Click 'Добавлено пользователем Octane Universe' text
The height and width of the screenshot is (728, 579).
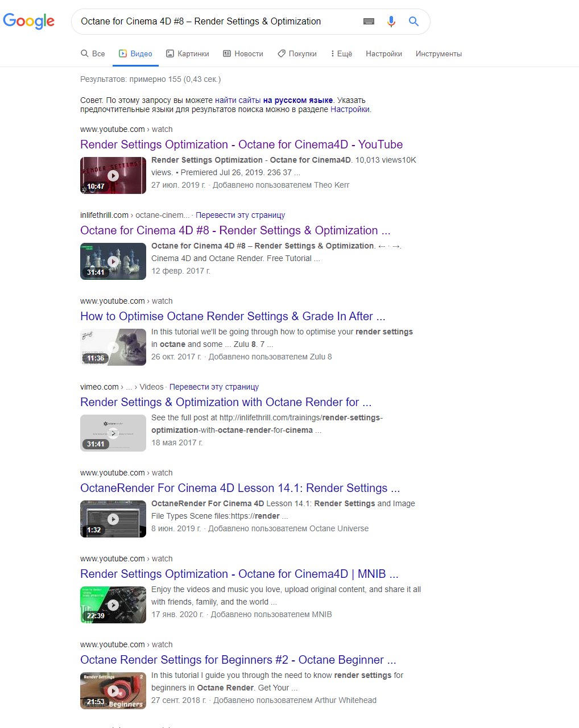(288, 528)
